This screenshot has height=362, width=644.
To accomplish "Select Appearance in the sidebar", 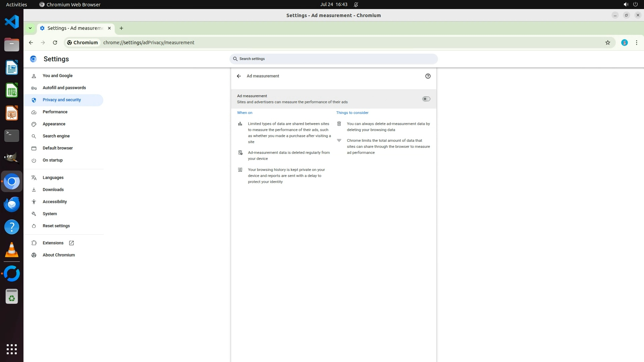I will (x=54, y=124).
